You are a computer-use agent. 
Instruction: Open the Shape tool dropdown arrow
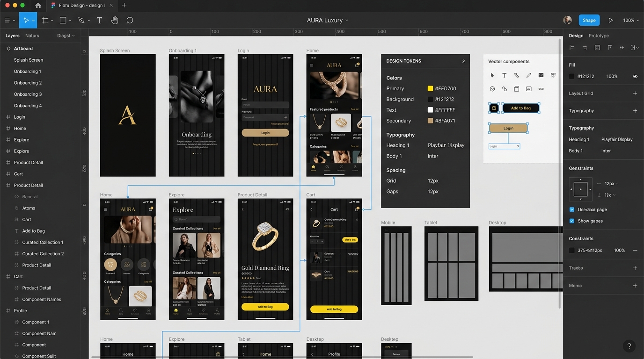[70, 21]
